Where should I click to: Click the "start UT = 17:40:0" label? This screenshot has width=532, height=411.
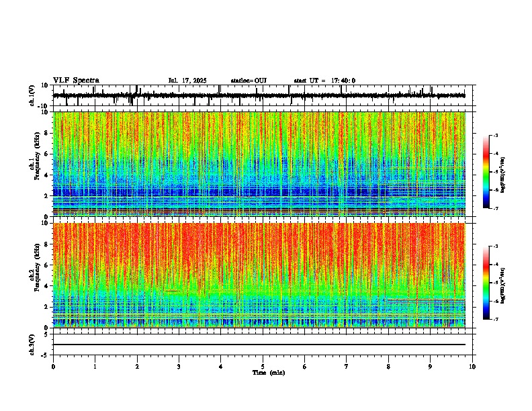(324, 81)
